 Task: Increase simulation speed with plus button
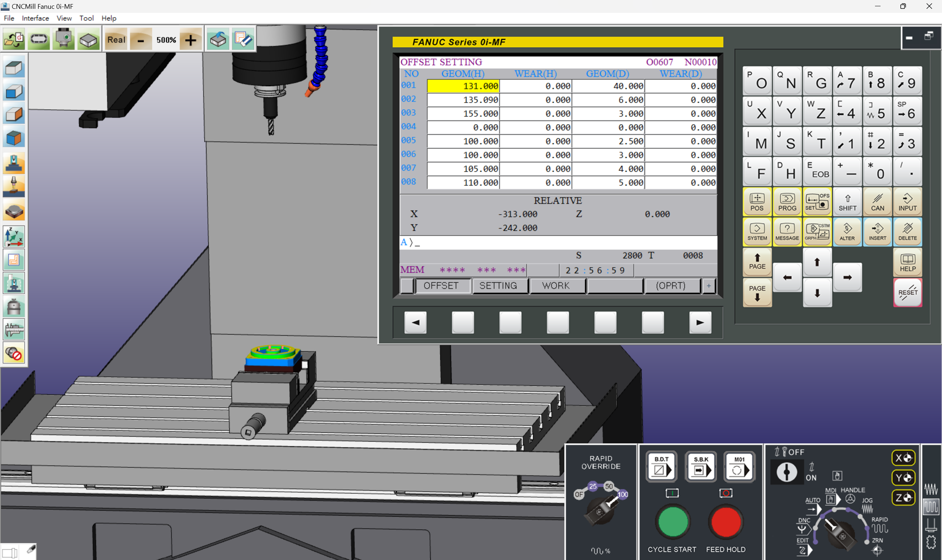190,40
